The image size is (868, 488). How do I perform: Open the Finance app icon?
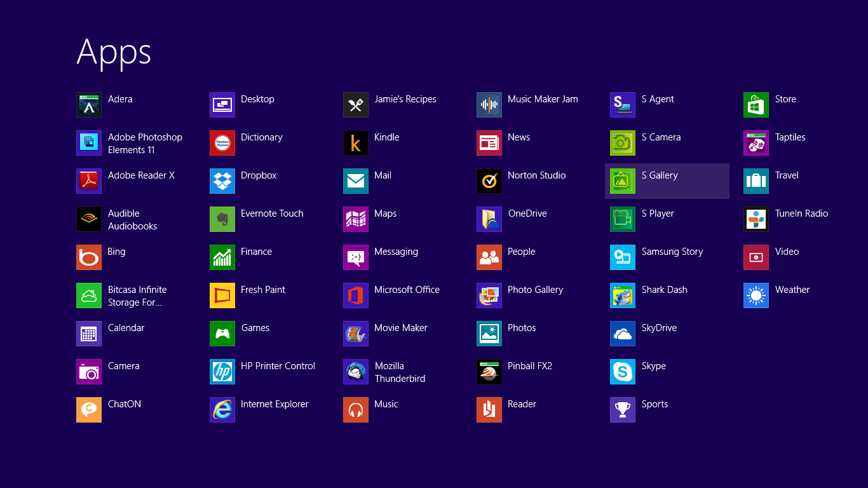coord(222,257)
